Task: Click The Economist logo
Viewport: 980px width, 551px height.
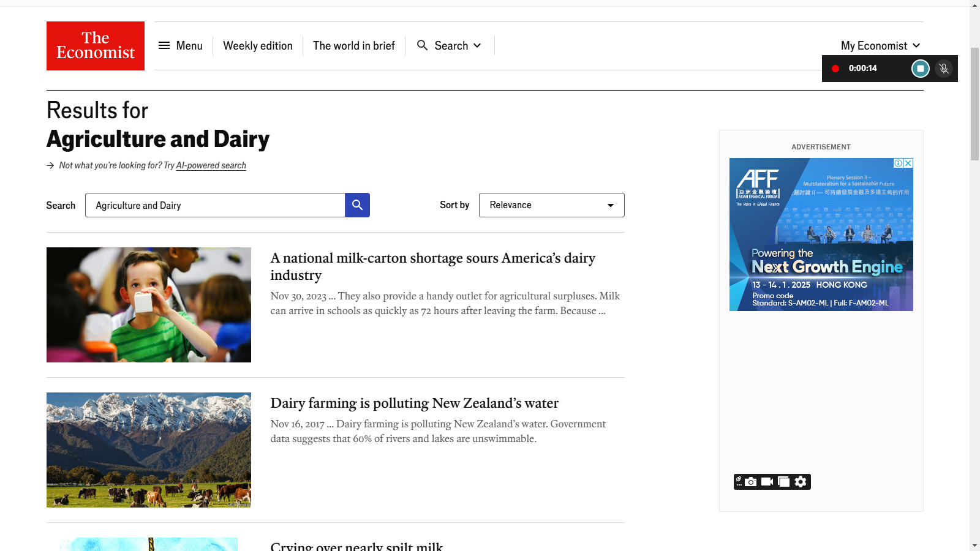Action: 96,46
